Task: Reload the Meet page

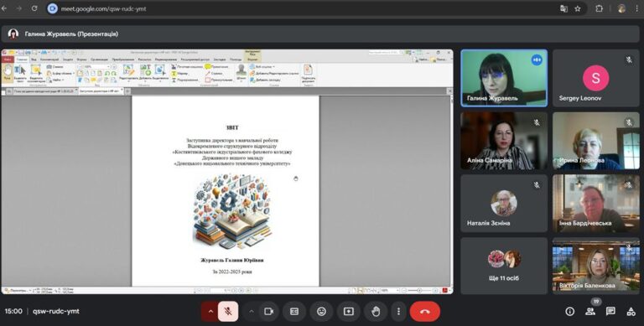Action: [x=34, y=8]
